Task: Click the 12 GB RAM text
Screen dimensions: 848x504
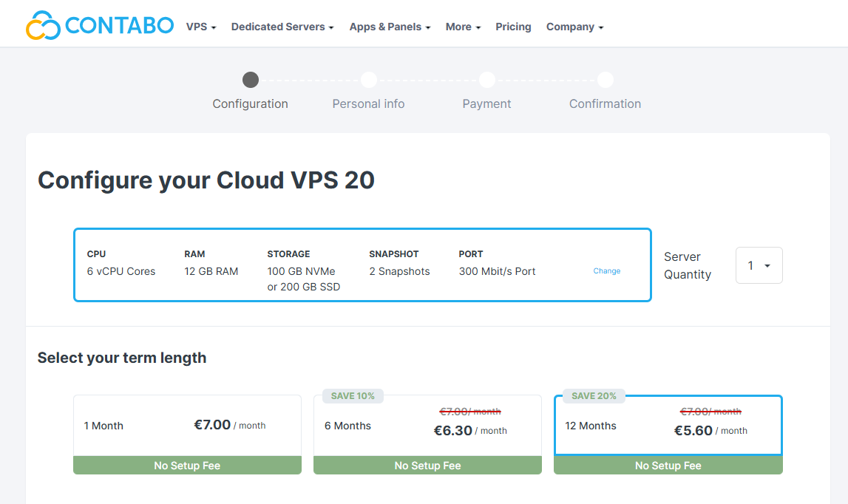Action: coord(211,271)
